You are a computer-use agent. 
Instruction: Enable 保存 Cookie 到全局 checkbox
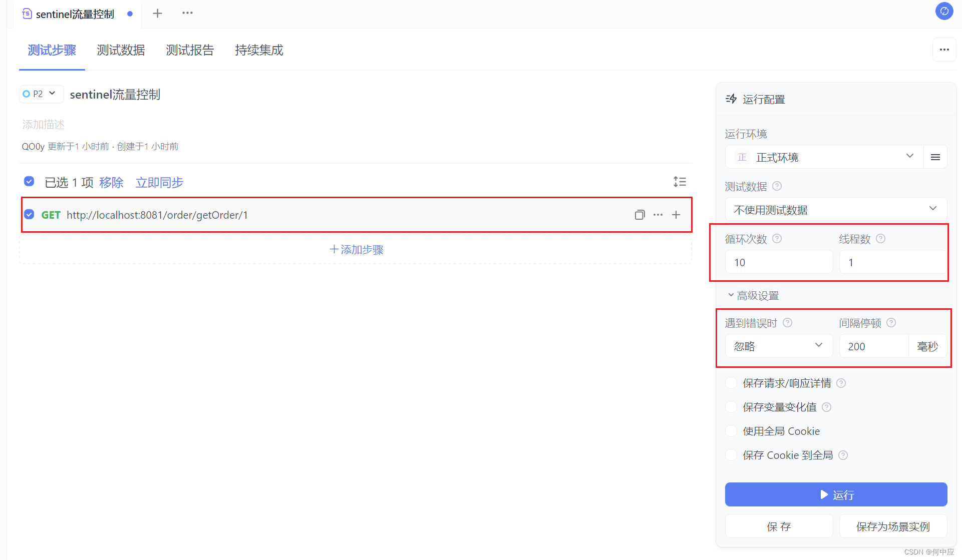[x=731, y=455]
